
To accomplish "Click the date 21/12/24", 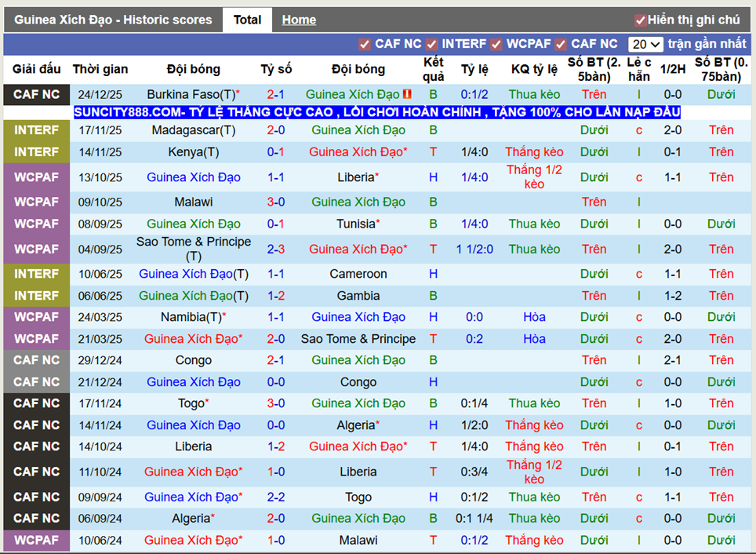I will [x=100, y=382].
